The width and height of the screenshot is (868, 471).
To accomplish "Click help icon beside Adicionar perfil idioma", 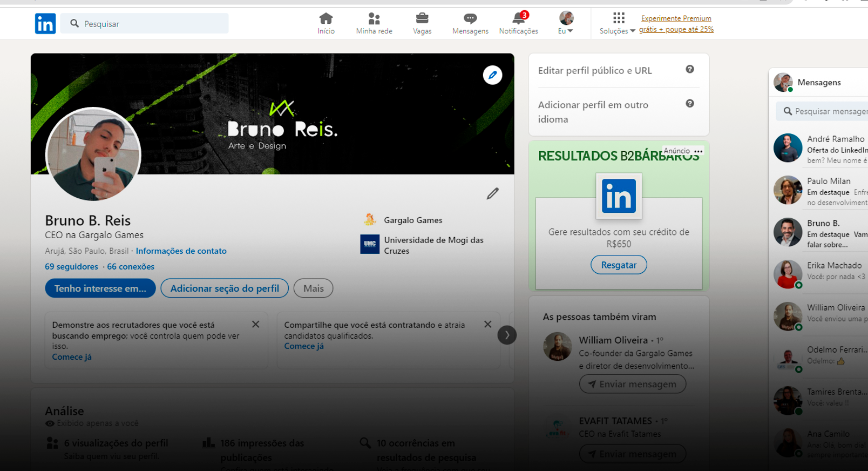I will coord(690,104).
